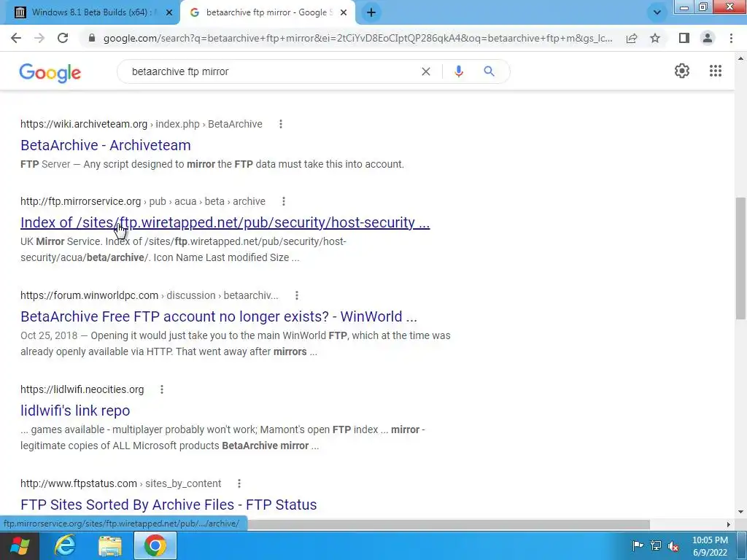Click the muted volume tray icon
Image resolution: width=747 pixels, height=560 pixels.
(673, 545)
